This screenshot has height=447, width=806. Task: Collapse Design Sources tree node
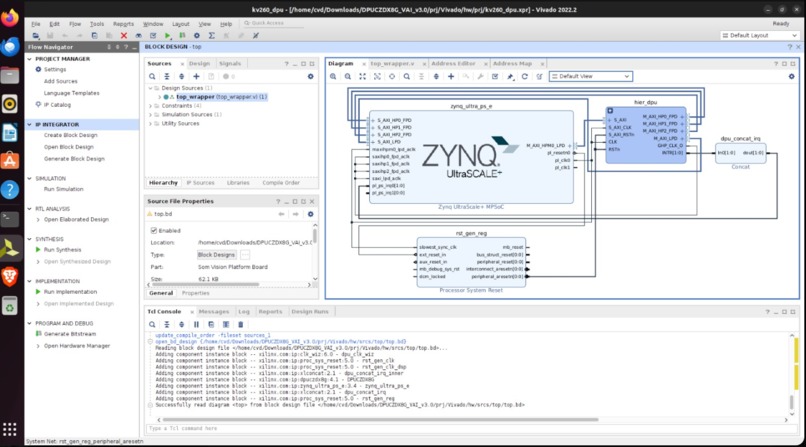151,88
